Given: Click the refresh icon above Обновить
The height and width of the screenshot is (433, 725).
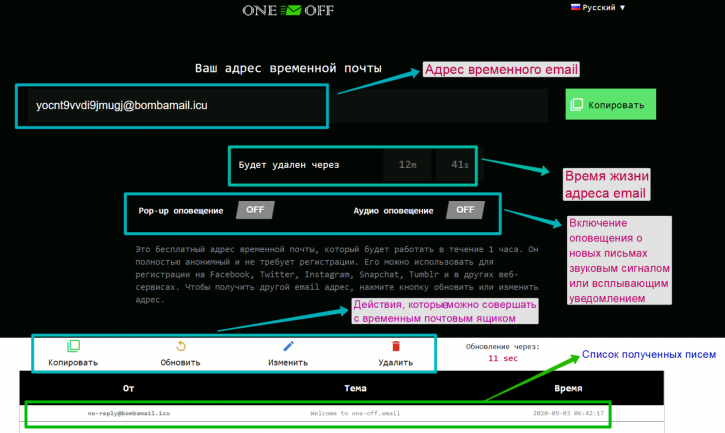Looking at the screenshot, I should click(180, 346).
